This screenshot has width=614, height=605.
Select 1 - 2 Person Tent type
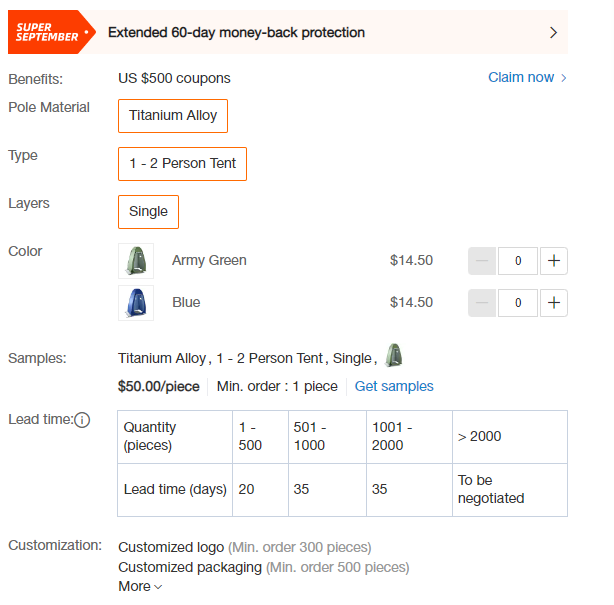[x=182, y=164]
